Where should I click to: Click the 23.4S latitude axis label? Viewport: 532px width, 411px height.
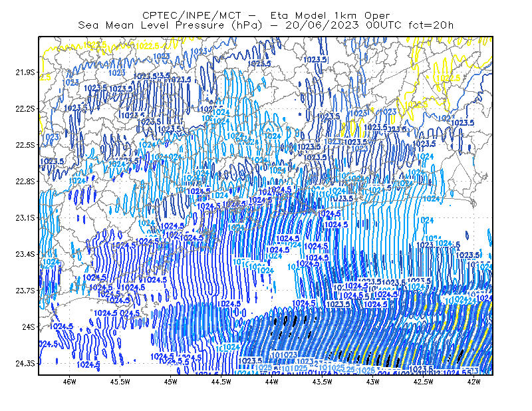point(25,254)
